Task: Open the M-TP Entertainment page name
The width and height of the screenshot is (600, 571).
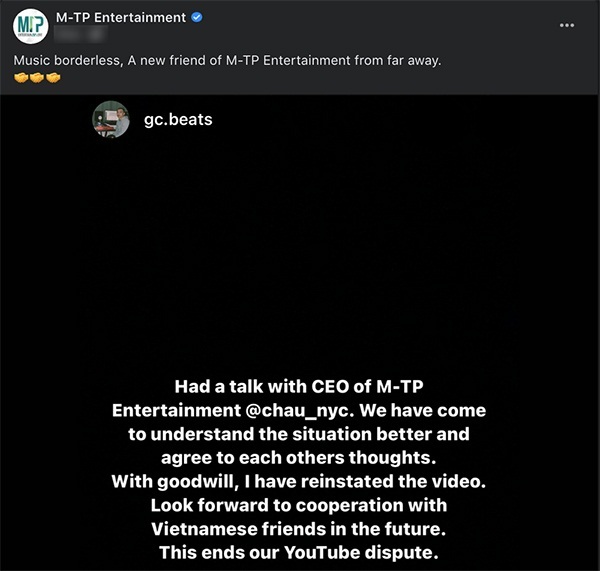Action: 121,18
